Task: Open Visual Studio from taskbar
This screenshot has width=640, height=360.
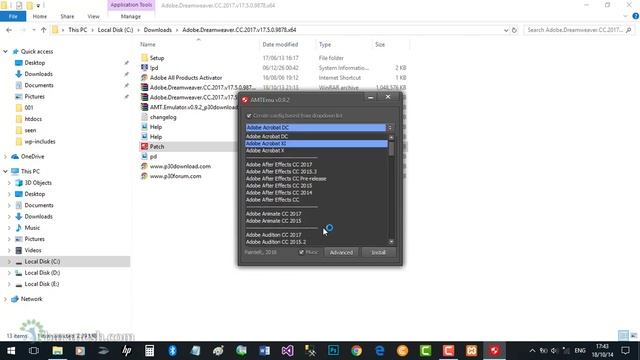Action: 287,351
